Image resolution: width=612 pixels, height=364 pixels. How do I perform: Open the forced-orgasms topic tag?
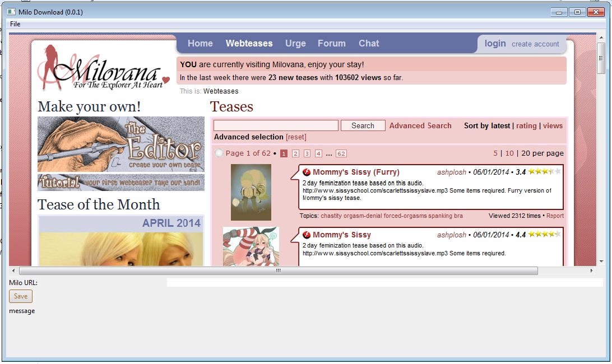pos(405,216)
